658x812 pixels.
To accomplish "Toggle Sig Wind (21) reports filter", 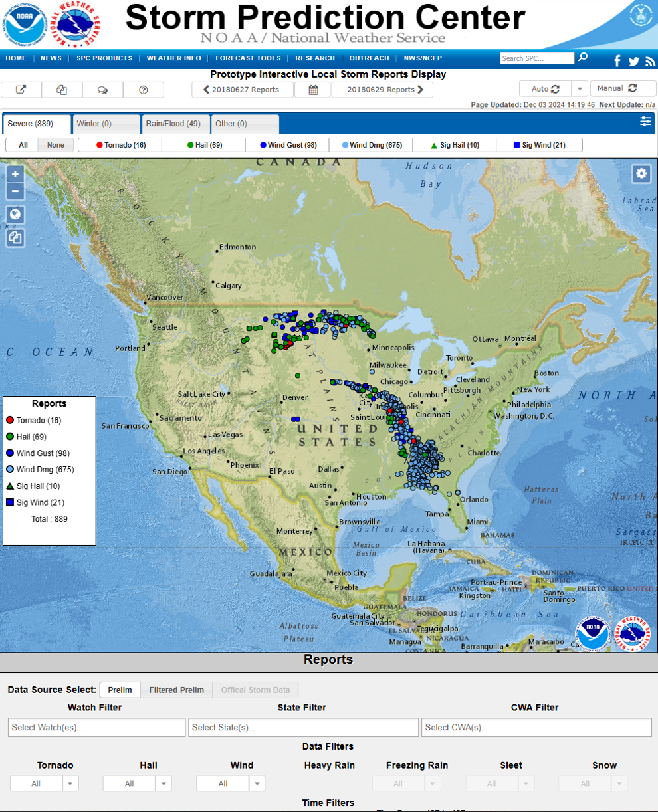I will (539, 145).
